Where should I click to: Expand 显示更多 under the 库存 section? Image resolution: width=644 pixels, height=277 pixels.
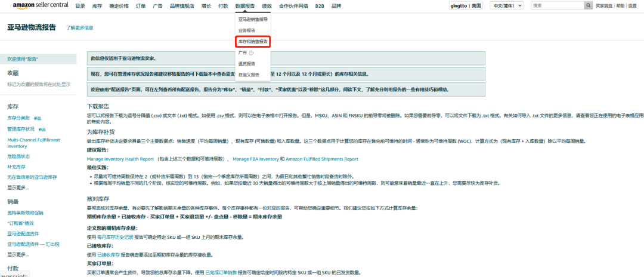pyautogui.click(x=18, y=188)
